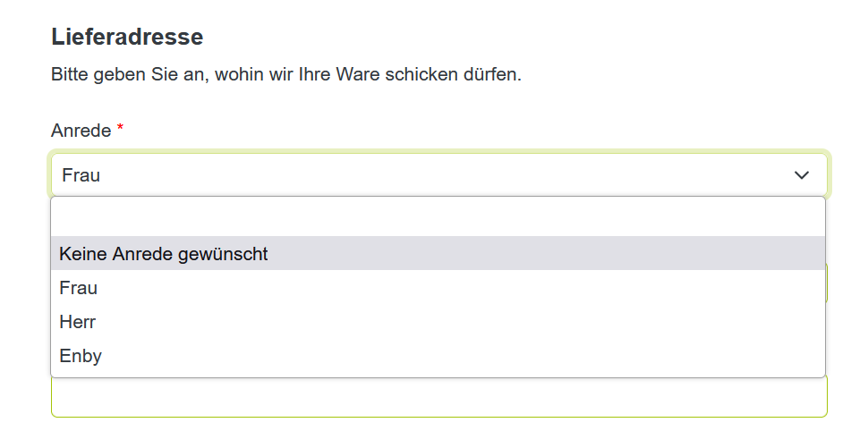This screenshot has height=431, width=868.
Task: Click the "Bitte geben Sie an" description text
Action: [x=285, y=74]
